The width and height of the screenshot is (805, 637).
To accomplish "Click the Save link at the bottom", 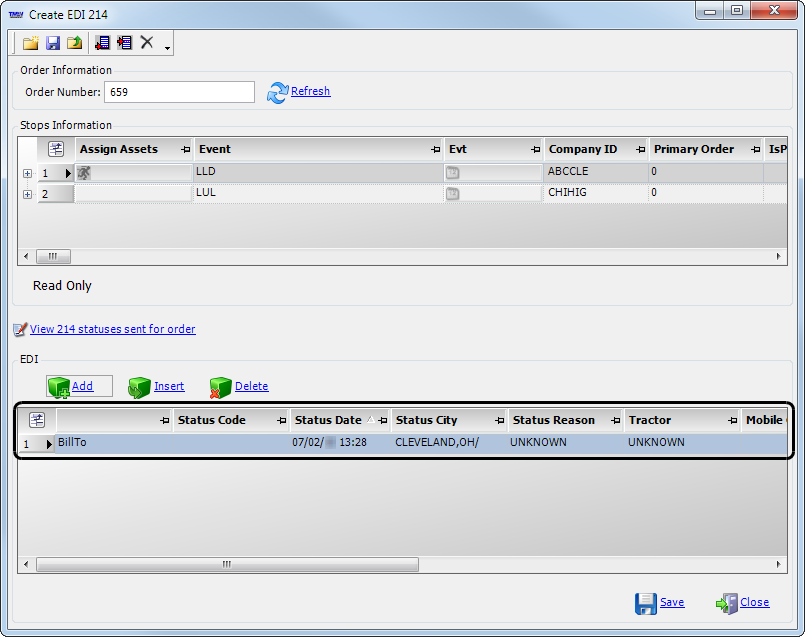I will point(672,602).
